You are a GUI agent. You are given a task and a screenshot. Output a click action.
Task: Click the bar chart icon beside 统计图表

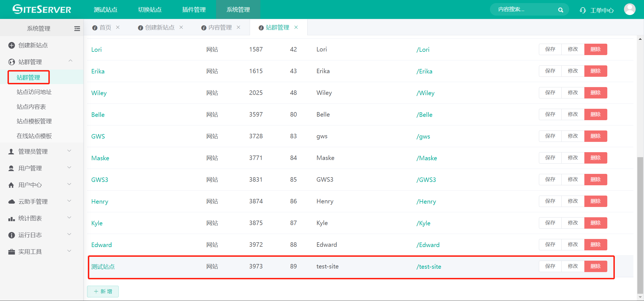tap(11, 219)
